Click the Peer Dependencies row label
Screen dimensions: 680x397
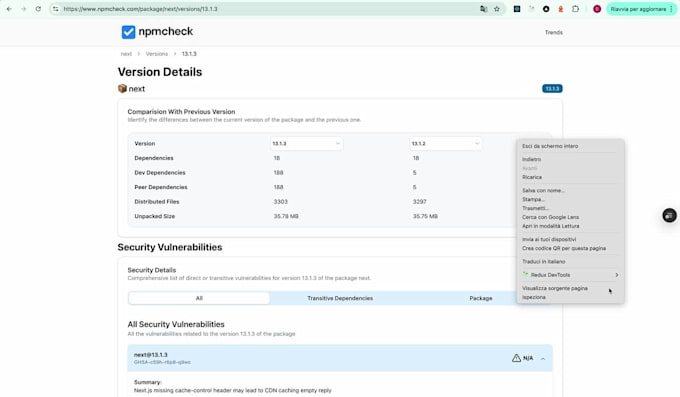point(160,187)
